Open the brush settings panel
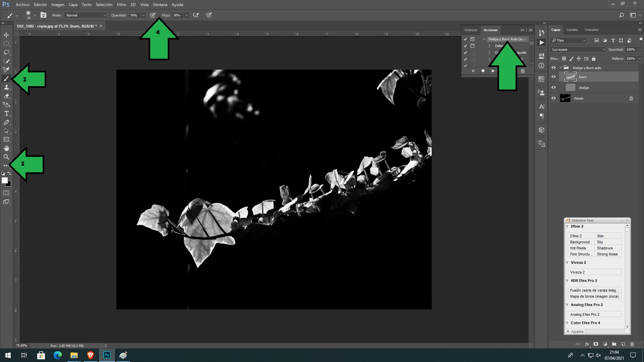Image resolution: width=644 pixels, height=362 pixels. pyautogui.click(x=43, y=15)
